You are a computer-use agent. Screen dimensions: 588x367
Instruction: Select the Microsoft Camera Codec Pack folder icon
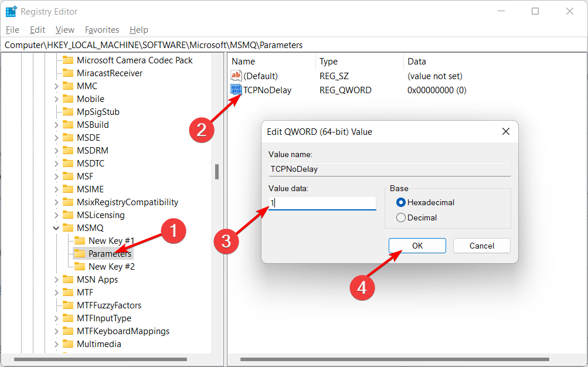coord(68,60)
